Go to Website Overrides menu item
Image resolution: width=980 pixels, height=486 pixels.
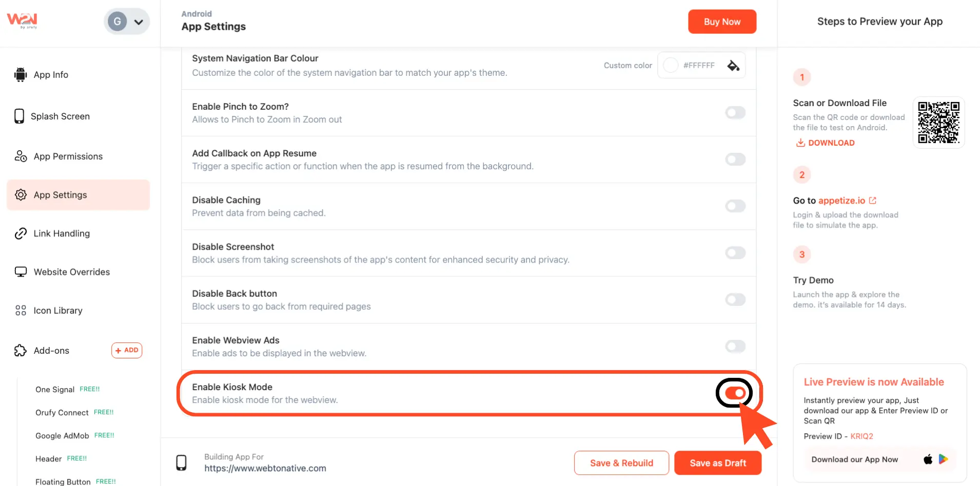71,272
